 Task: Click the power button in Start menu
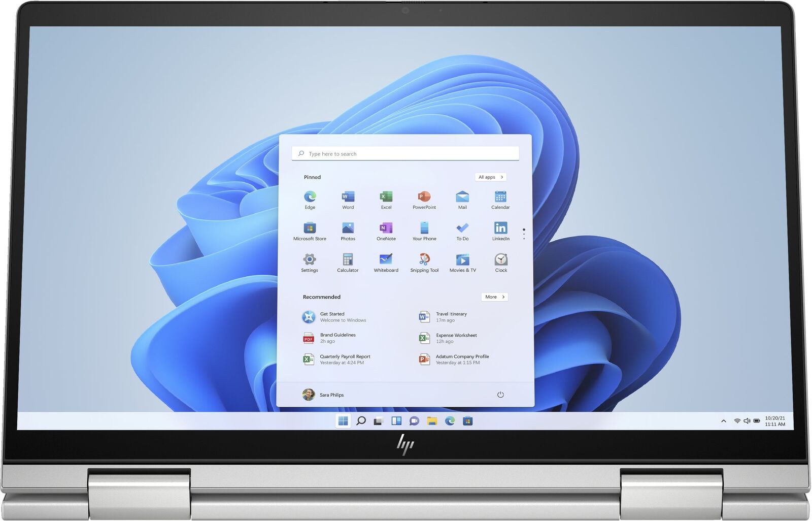click(500, 395)
